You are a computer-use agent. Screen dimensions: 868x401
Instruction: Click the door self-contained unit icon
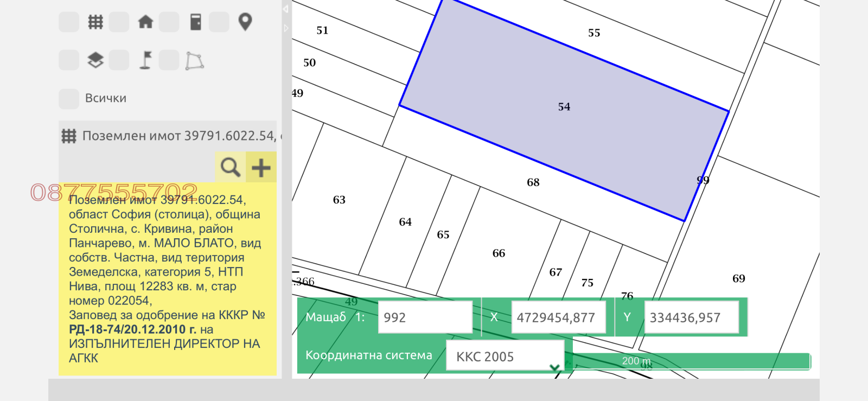pyautogui.click(x=195, y=22)
